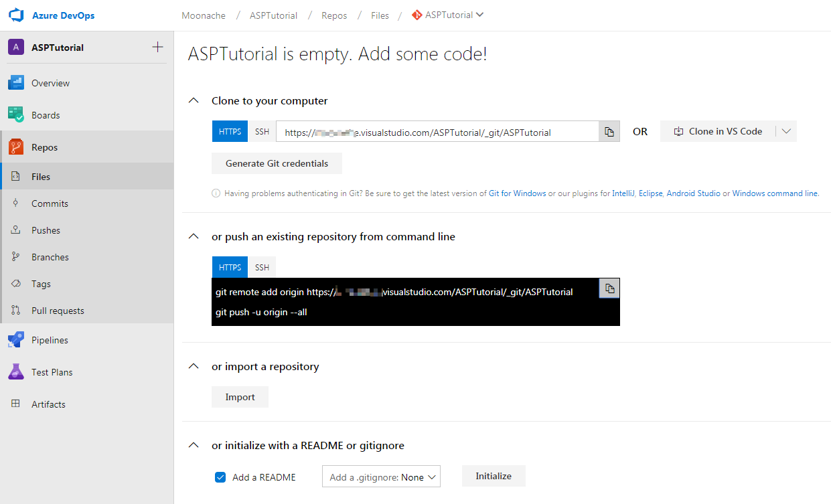Viewport: 831px width, 504px height.
Task: Click Repos in the breadcrumb
Action: (334, 15)
